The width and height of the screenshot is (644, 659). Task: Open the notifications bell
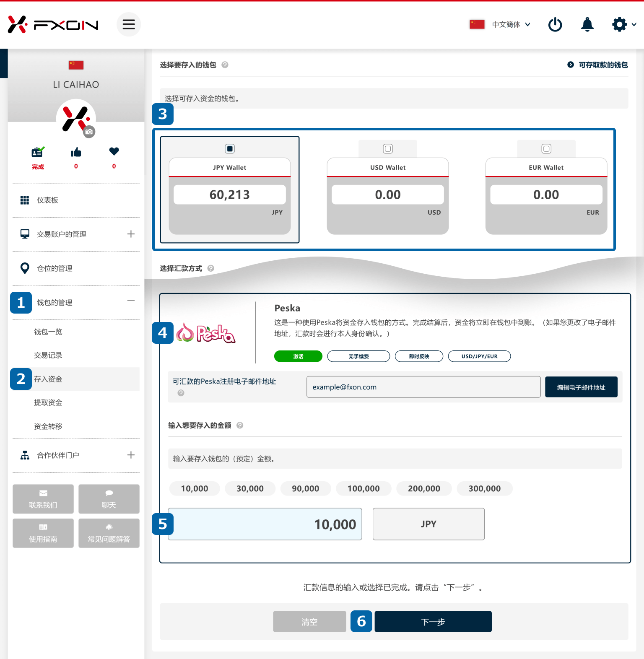(x=587, y=24)
